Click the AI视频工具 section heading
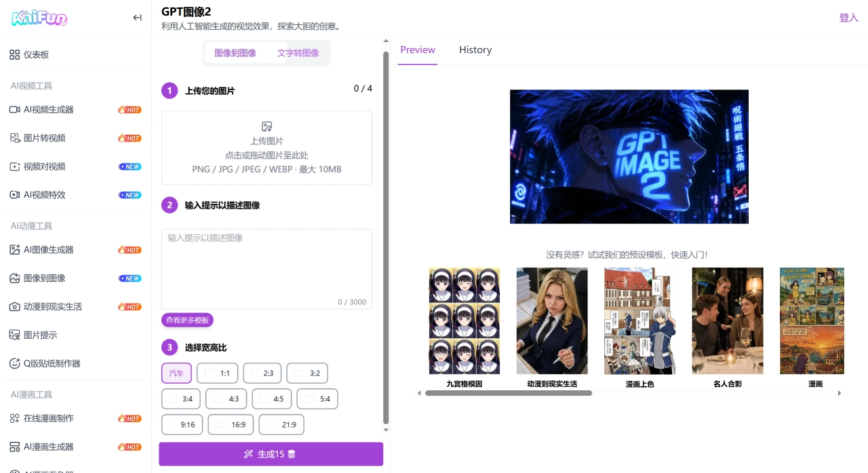Viewport: 868px width, 473px height. [x=31, y=86]
